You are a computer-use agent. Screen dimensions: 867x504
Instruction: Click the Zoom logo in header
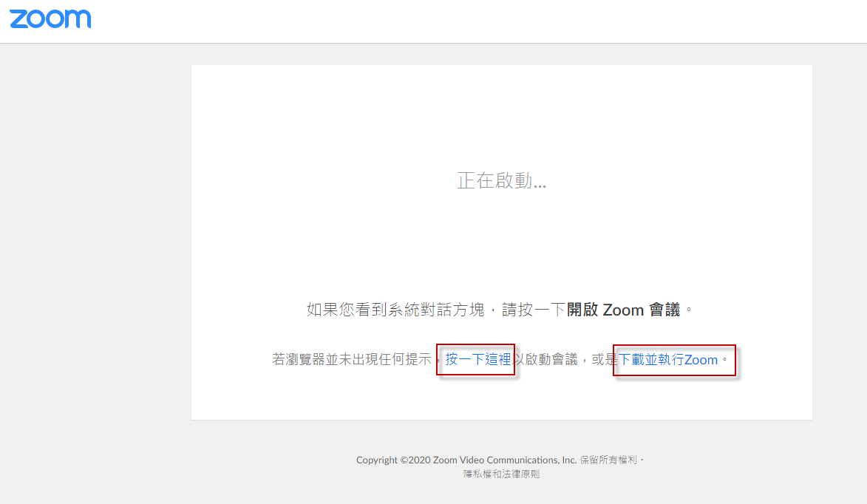50,18
